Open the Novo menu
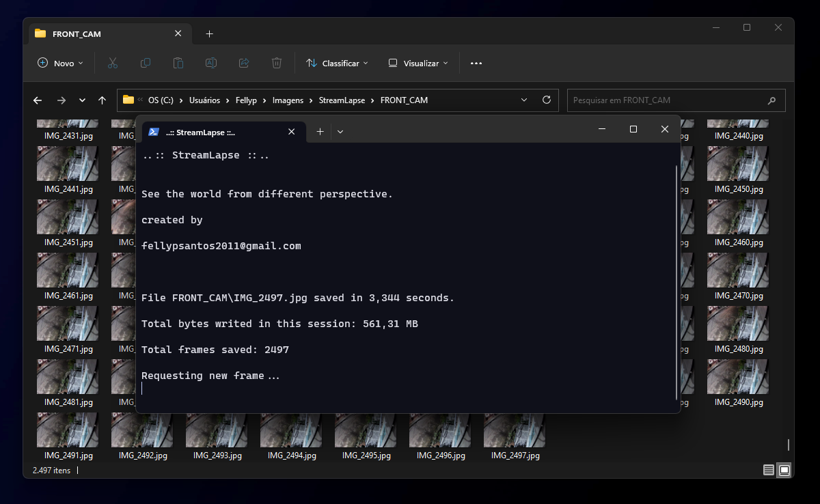This screenshot has width=820, height=504. [59, 63]
